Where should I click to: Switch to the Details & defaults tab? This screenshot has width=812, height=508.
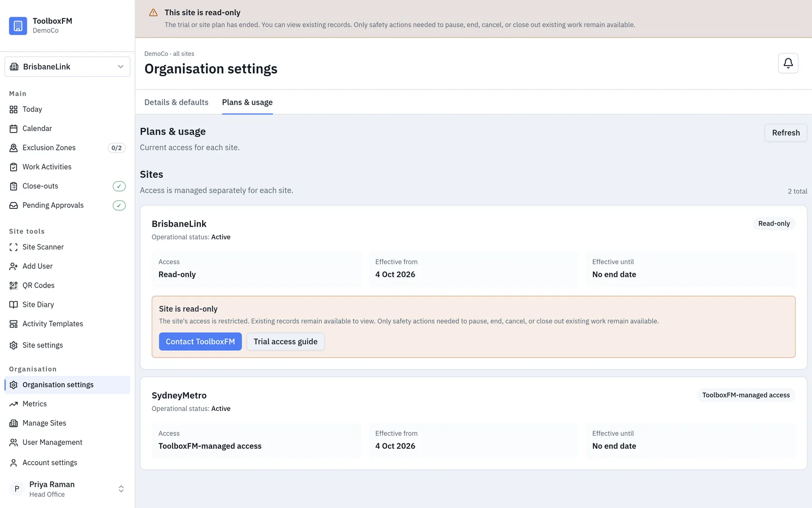click(x=176, y=102)
